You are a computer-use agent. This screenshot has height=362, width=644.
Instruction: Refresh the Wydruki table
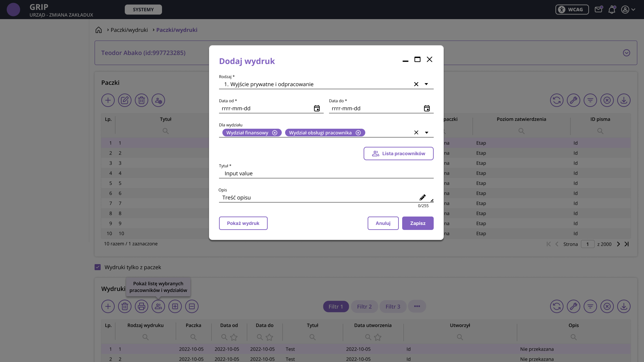tap(557, 306)
